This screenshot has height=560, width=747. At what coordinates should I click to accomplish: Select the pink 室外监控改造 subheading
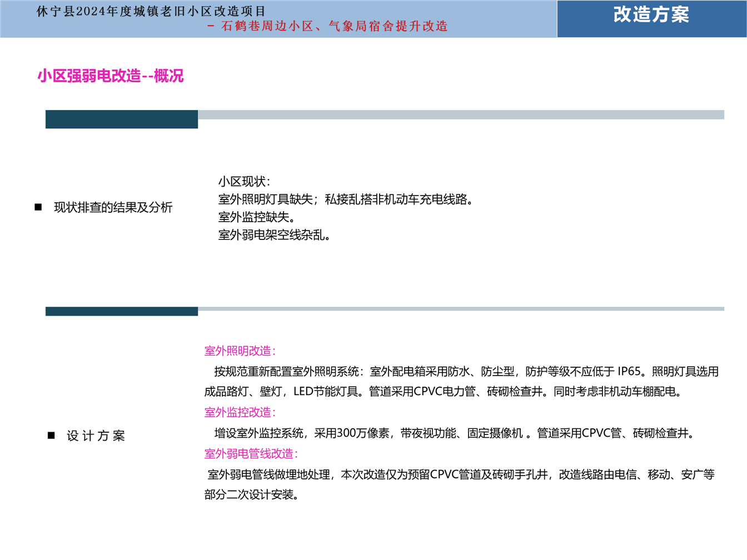[x=240, y=412]
